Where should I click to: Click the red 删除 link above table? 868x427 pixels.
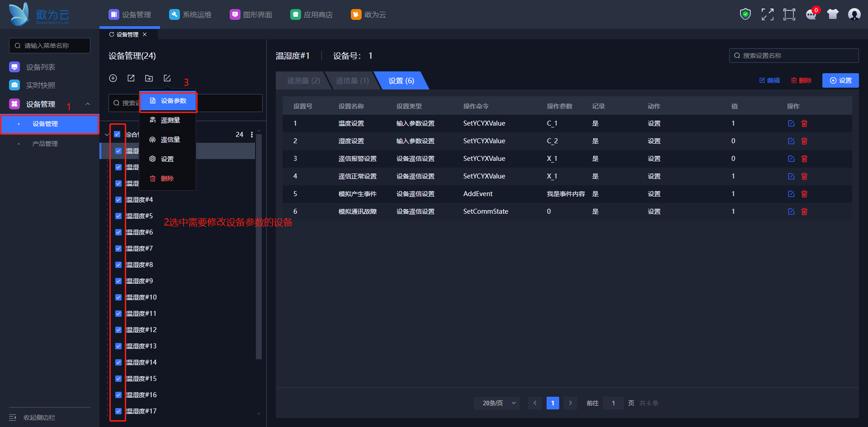pyautogui.click(x=801, y=80)
